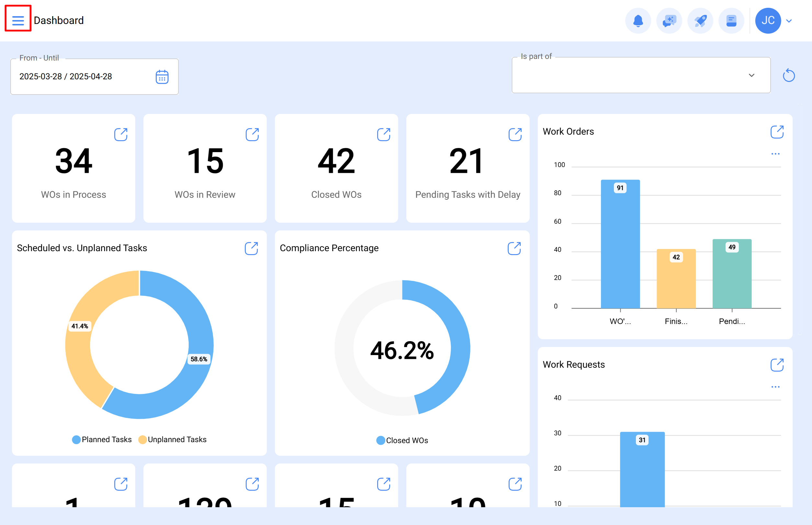Screen dimensions: 812x525
Task: Click the 34 WOs in Process number
Action: pos(74,161)
